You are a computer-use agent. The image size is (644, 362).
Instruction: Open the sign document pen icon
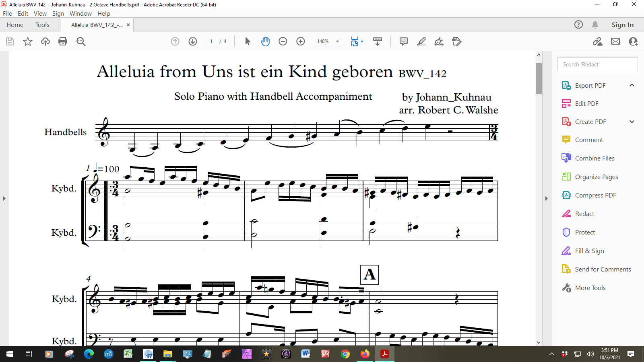tap(439, 41)
